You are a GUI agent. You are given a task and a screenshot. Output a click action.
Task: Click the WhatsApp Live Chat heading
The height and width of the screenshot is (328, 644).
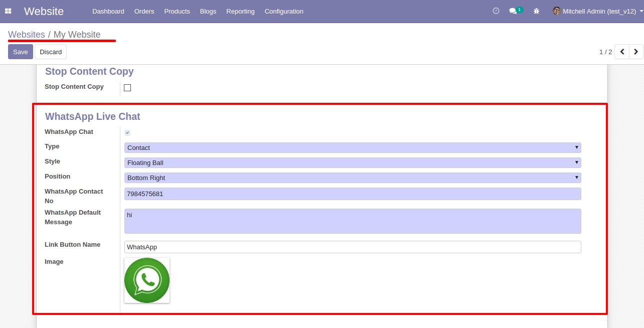pos(93,116)
